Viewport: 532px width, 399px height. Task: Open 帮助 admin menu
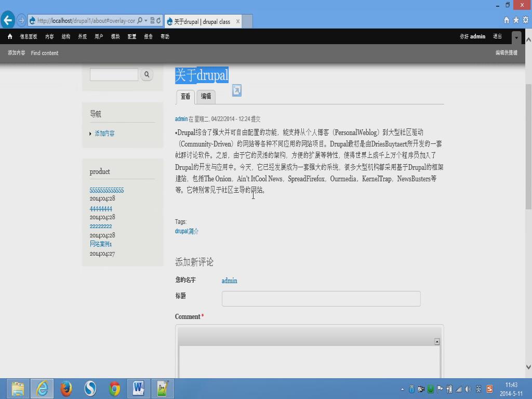165,37
